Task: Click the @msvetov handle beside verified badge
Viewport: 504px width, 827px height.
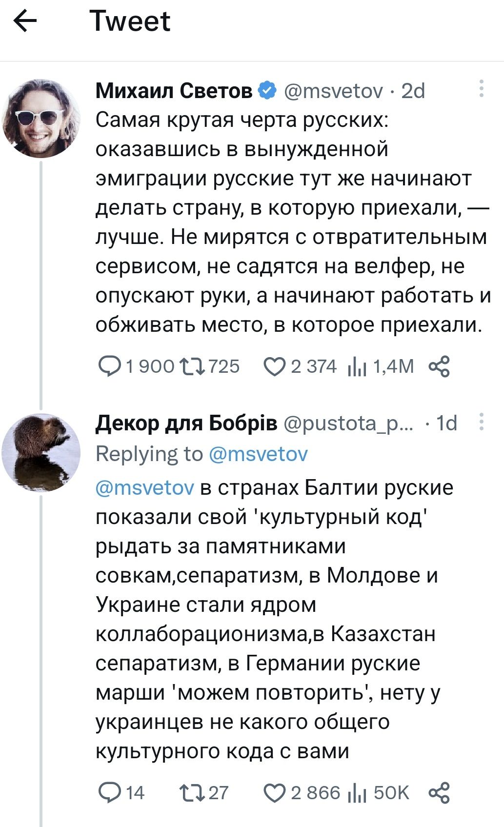Action: coord(333,91)
